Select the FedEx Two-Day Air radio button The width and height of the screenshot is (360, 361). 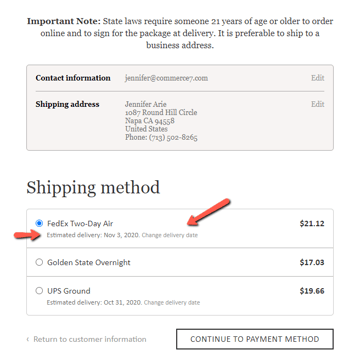[x=39, y=223]
